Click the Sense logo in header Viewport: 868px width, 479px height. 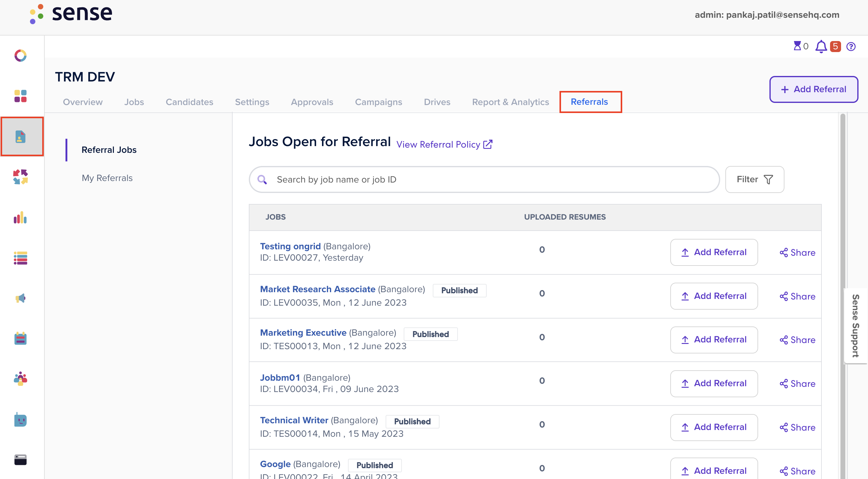coord(71,14)
